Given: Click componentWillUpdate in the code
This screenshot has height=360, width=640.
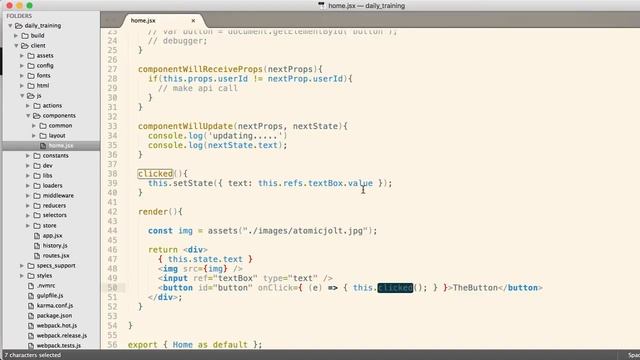Looking at the screenshot, I should 185,126.
